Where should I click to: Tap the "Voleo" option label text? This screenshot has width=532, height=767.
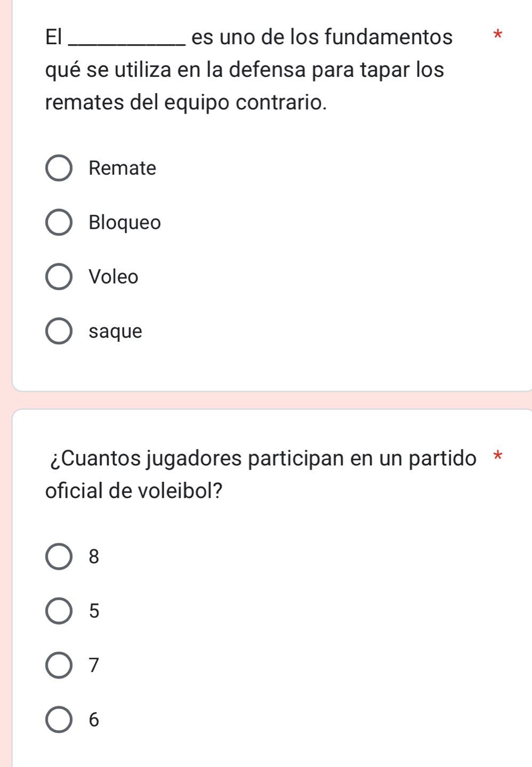coord(114,277)
